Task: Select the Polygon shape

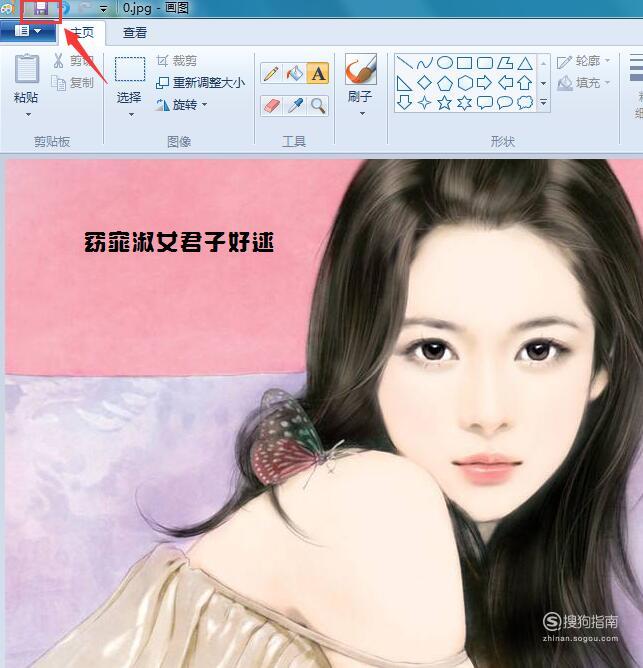Action: 505,63
